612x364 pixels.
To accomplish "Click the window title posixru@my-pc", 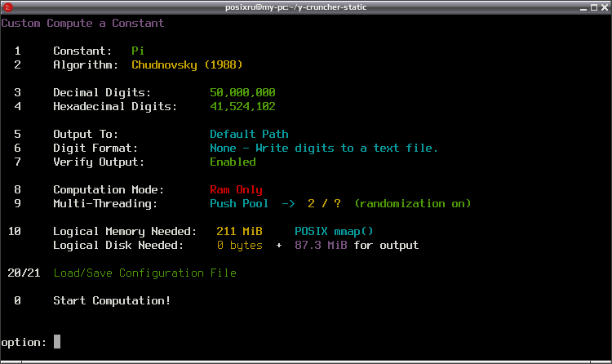I will point(295,7).
